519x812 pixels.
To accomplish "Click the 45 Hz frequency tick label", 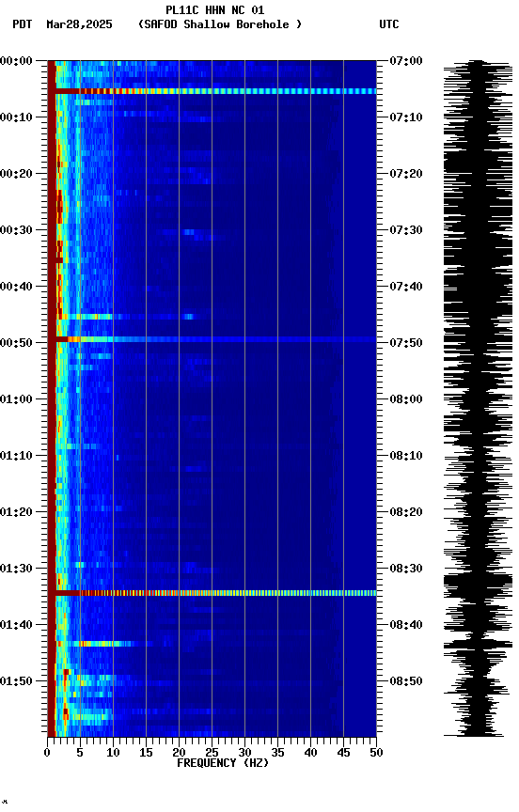I will 343,753.
